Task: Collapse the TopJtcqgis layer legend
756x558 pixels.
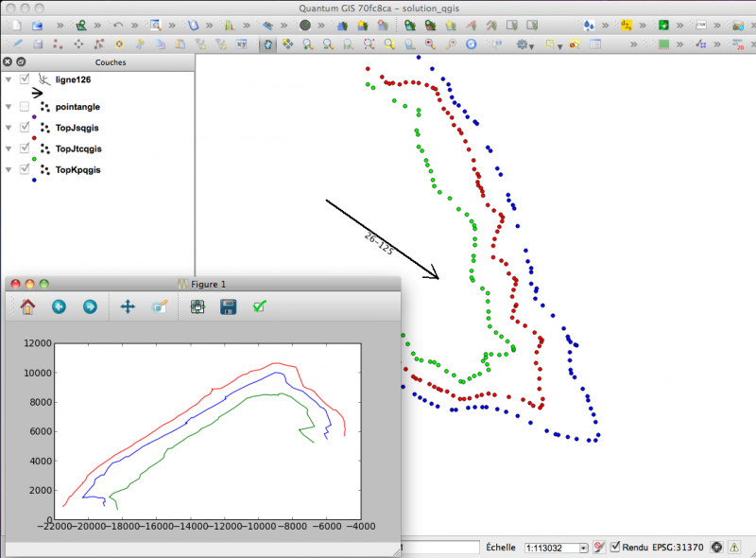Action: pyautogui.click(x=9, y=148)
